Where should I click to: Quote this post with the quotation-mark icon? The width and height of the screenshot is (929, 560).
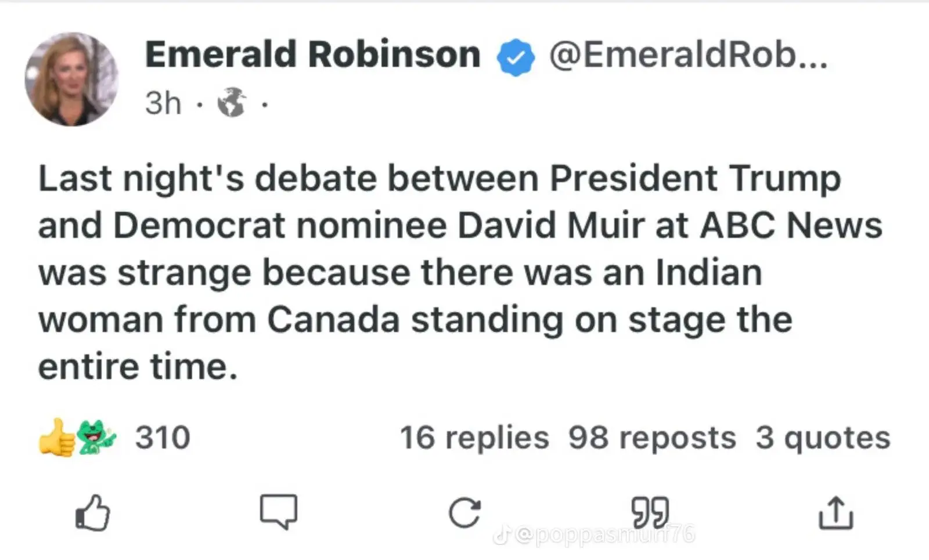click(x=650, y=512)
